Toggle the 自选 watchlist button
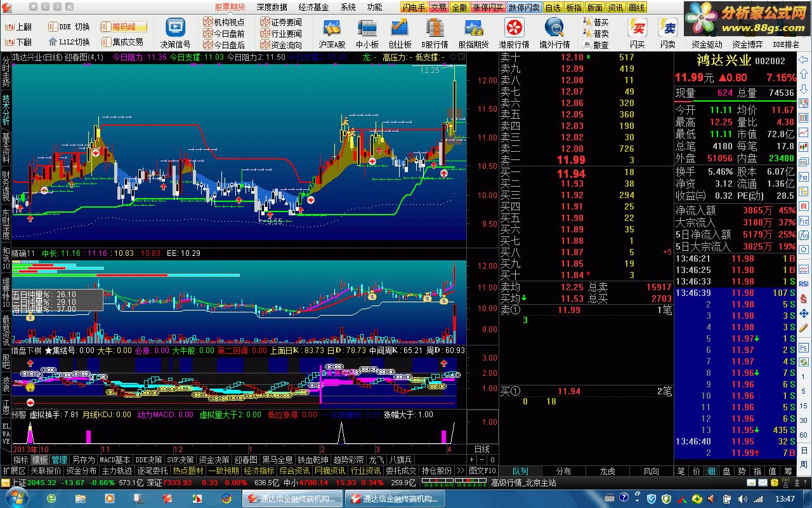 (x=553, y=8)
